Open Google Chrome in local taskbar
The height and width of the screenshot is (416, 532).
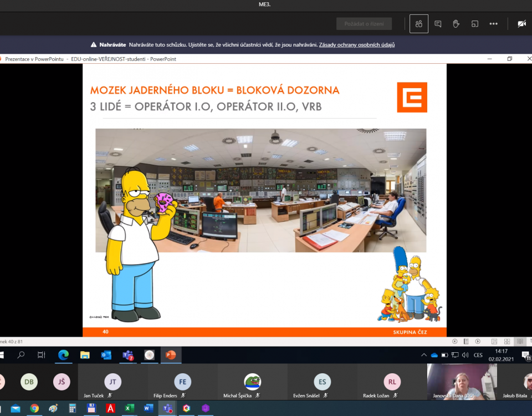34,408
